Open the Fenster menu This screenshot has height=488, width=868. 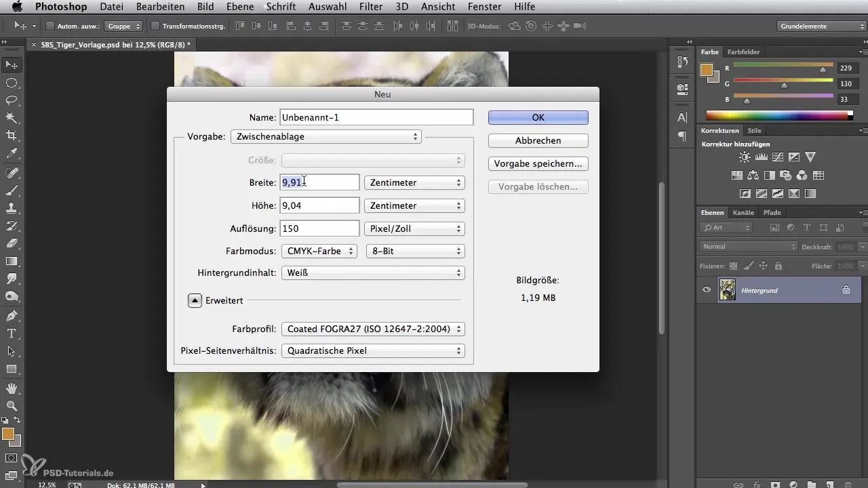484,7
